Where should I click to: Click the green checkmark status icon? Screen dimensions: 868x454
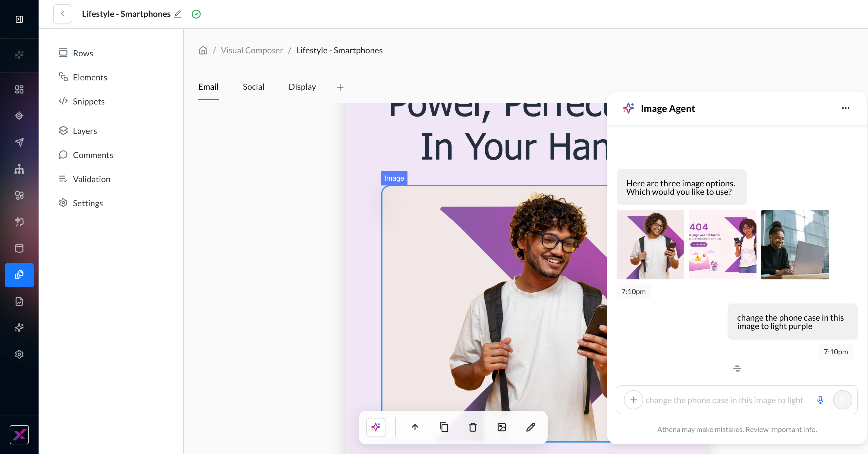pyautogui.click(x=196, y=14)
